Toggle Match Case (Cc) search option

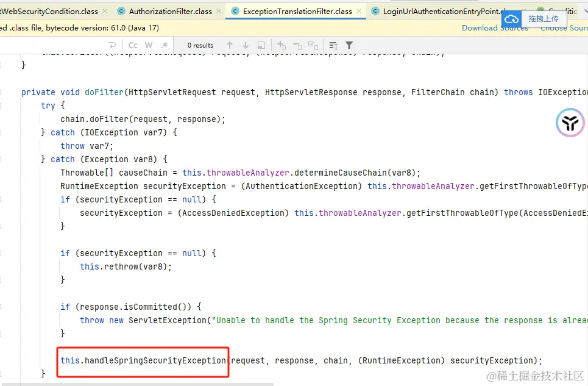133,45
